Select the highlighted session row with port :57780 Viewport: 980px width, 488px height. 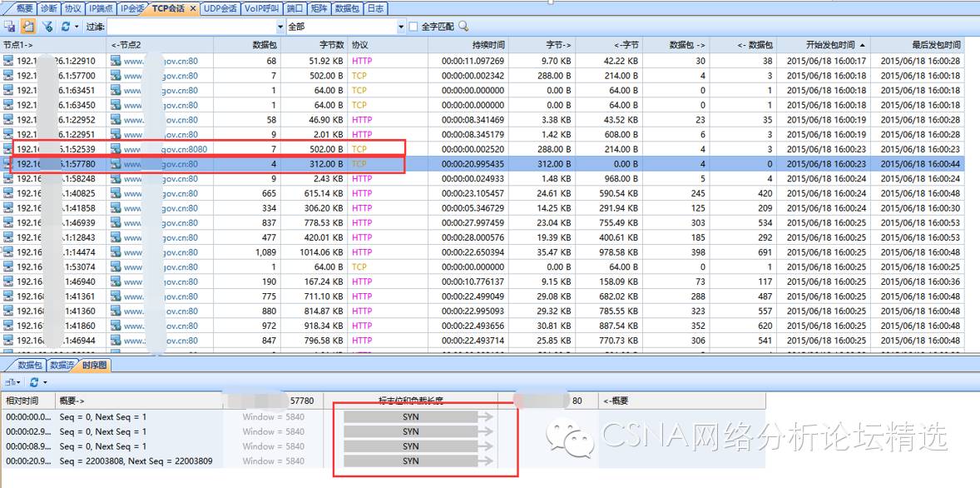tap(482, 164)
